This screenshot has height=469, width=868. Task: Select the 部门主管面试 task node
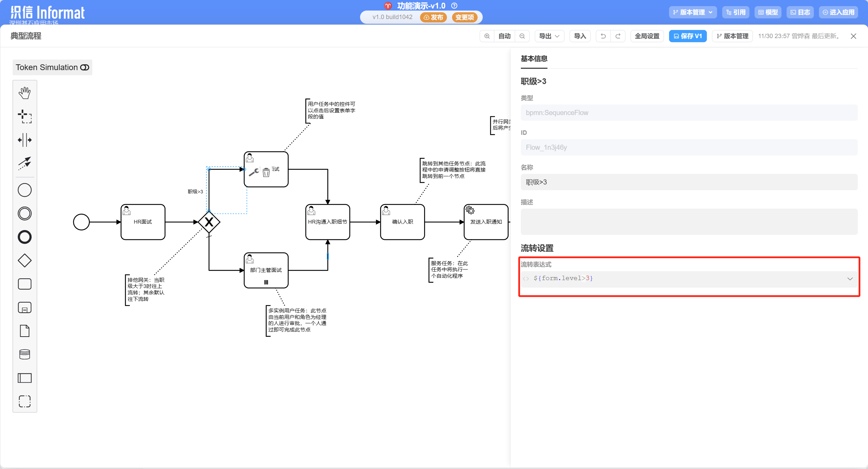(x=266, y=270)
